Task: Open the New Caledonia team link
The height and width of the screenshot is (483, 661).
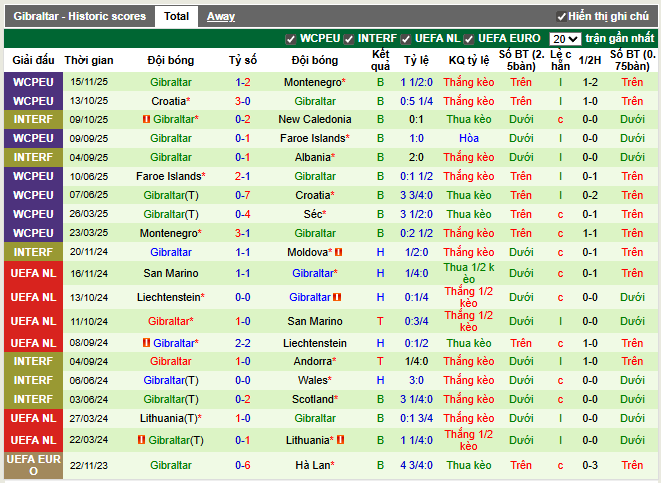Action: [314, 119]
